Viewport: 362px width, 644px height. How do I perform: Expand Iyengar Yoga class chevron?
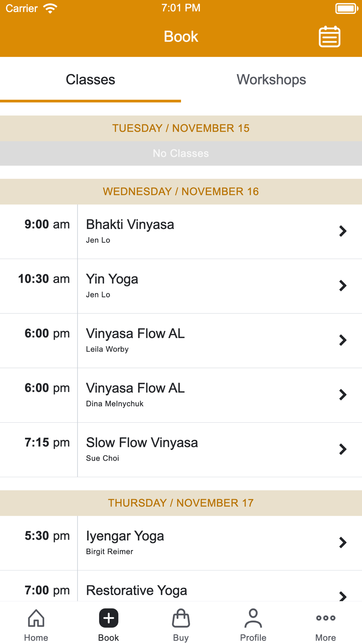point(342,543)
